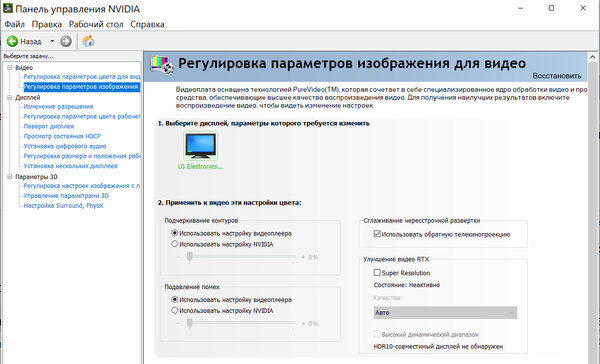Select NVIDIA setting for edge enhancement
Image resolution: width=600 pixels, height=364 pixels.
[174, 244]
